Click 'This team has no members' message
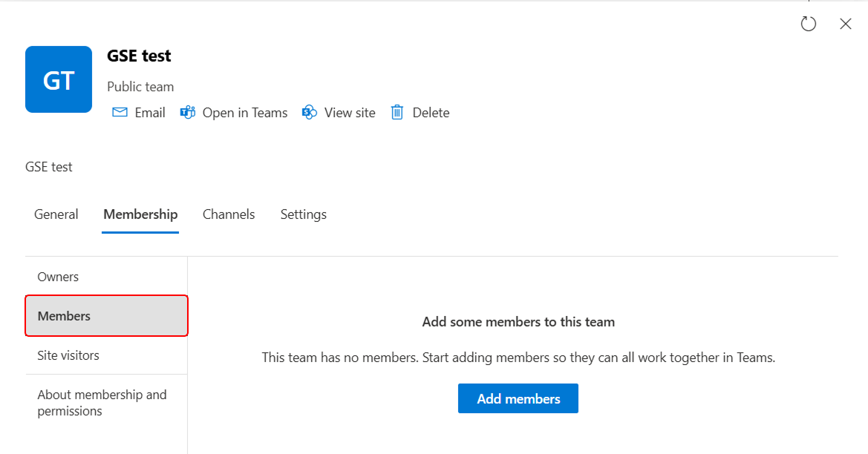This screenshot has height=454, width=868. coord(518,358)
